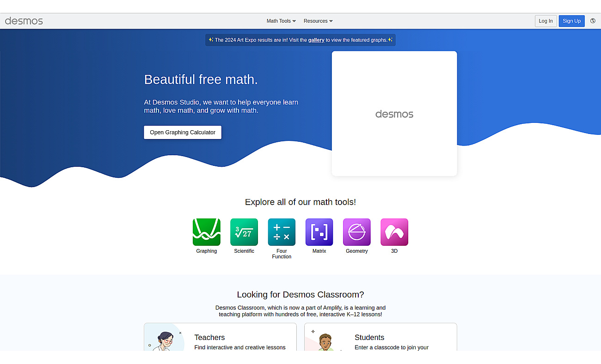Image resolution: width=601 pixels, height=364 pixels.
Task: Open the Geometry tool icon
Action: pyautogui.click(x=357, y=232)
